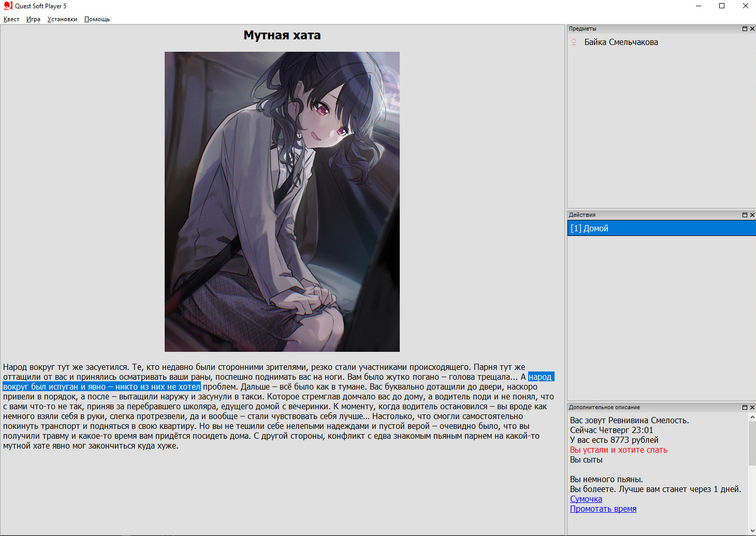Image resolution: width=756 pixels, height=536 pixels.
Task: Undock the Дополнительное описание panel
Action: (x=745, y=407)
